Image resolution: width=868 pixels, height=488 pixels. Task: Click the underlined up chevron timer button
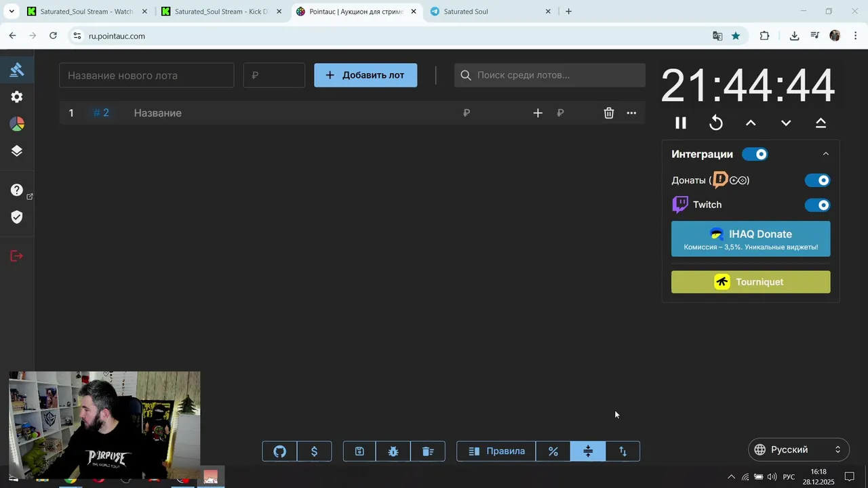pyautogui.click(x=821, y=123)
